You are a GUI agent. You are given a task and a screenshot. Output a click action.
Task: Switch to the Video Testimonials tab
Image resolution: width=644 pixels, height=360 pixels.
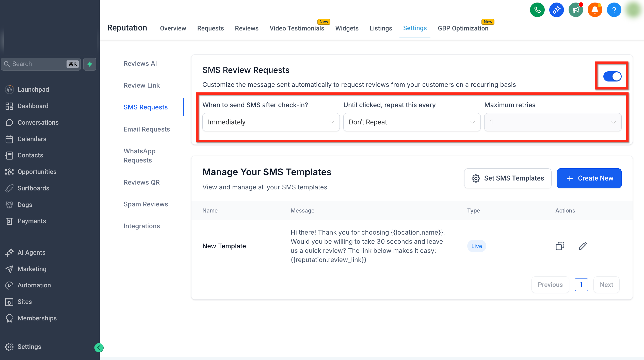tap(297, 28)
